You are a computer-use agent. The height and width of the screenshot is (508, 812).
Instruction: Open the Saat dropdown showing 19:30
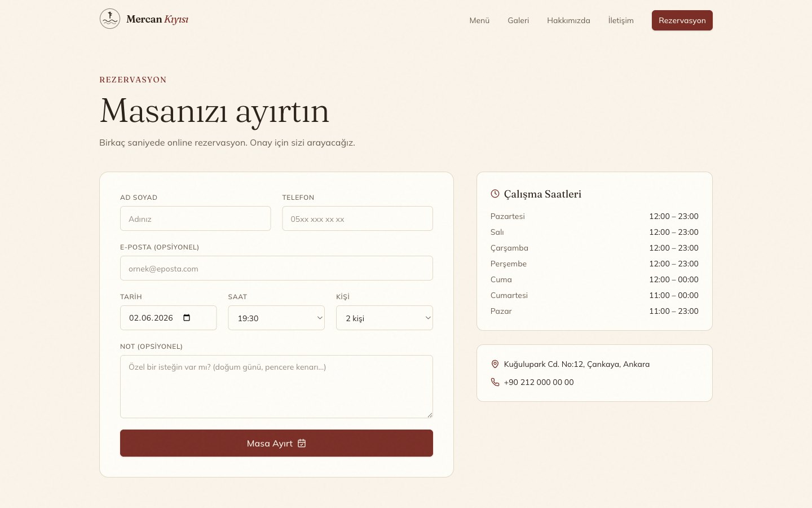[276, 318]
